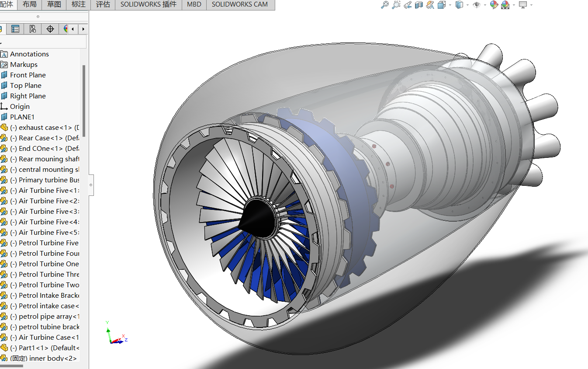The image size is (588, 369).
Task: Expand the View Orientation dropdown arrow
Action: [450, 5]
